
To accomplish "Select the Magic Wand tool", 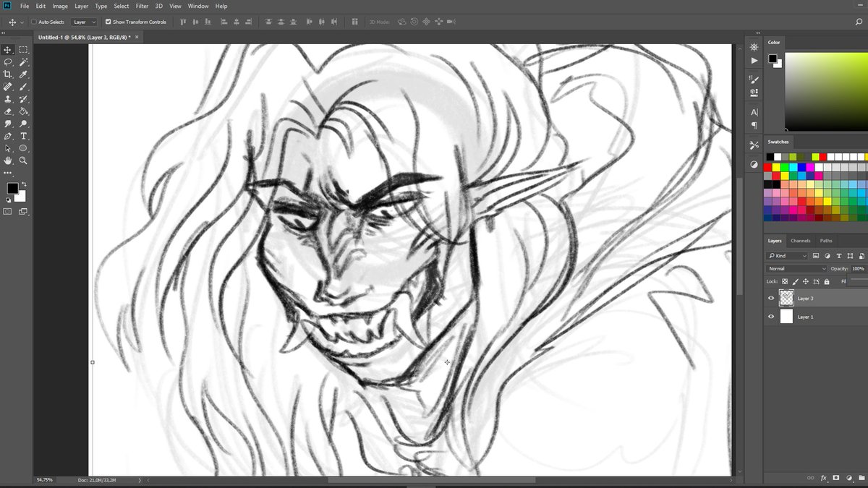I will point(23,62).
